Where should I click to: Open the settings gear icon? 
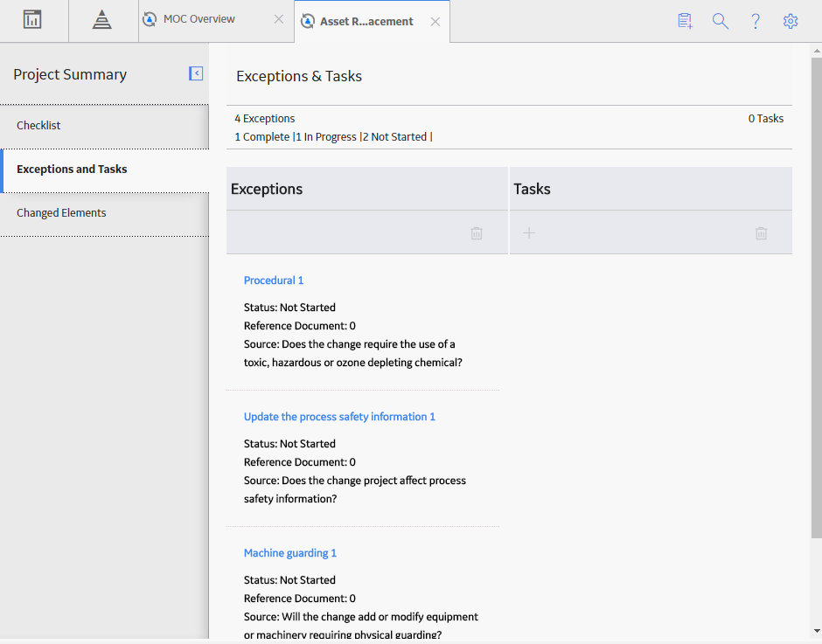tap(791, 21)
